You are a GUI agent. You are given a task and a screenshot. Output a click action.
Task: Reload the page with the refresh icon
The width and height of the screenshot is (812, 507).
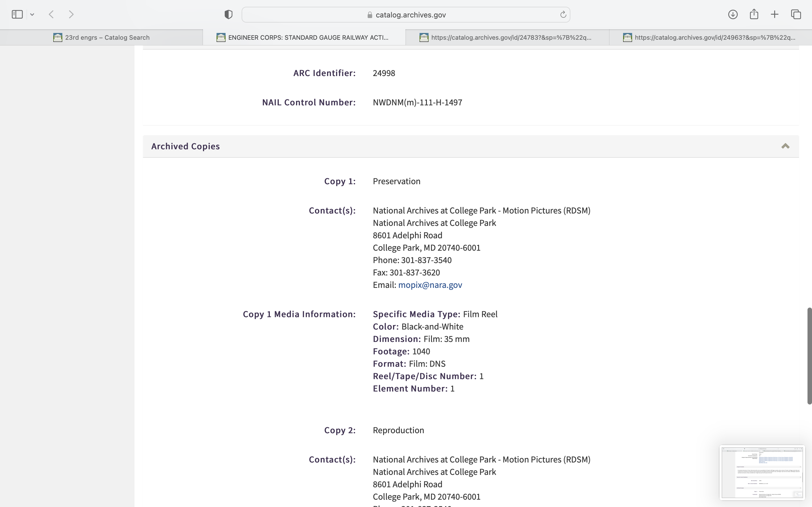tap(563, 14)
